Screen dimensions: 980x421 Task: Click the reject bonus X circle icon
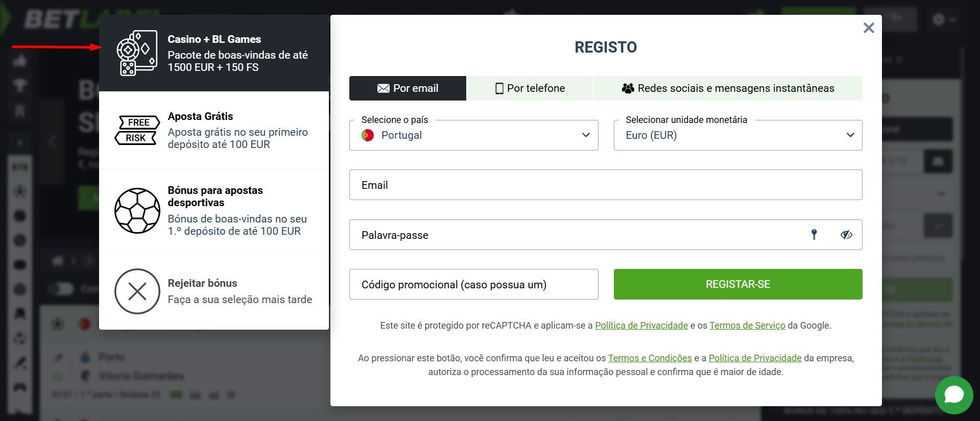[x=137, y=291]
